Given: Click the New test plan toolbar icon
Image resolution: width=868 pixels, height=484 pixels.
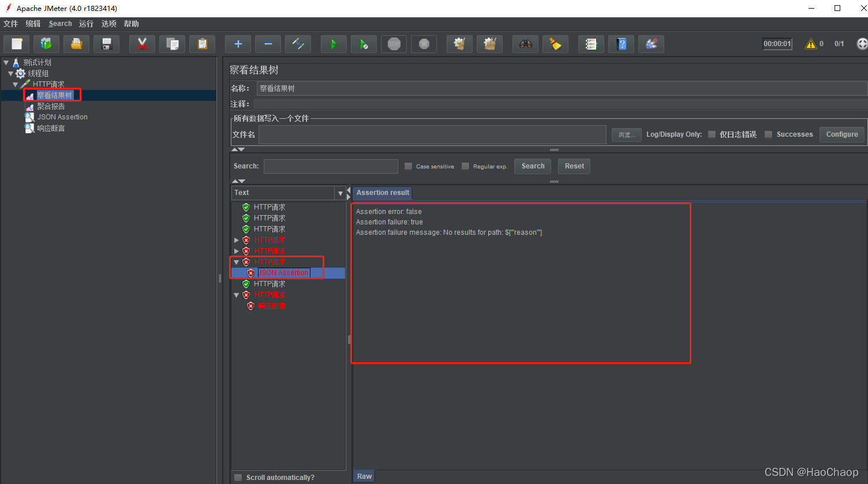Looking at the screenshot, I should [17, 44].
